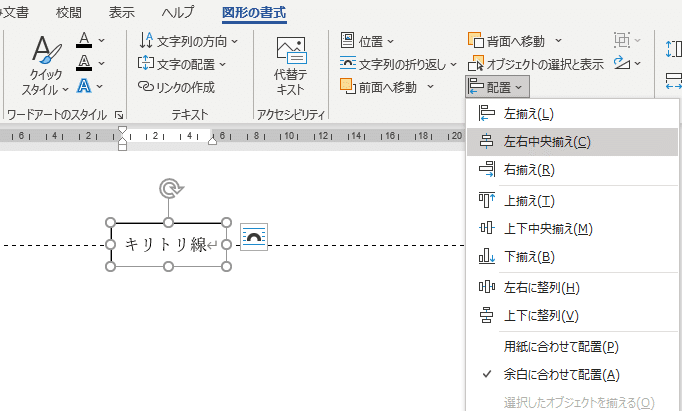Image resolution: width=682 pixels, height=411 pixels.
Task: Click the rotation handle above the text box
Action: pyautogui.click(x=171, y=188)
